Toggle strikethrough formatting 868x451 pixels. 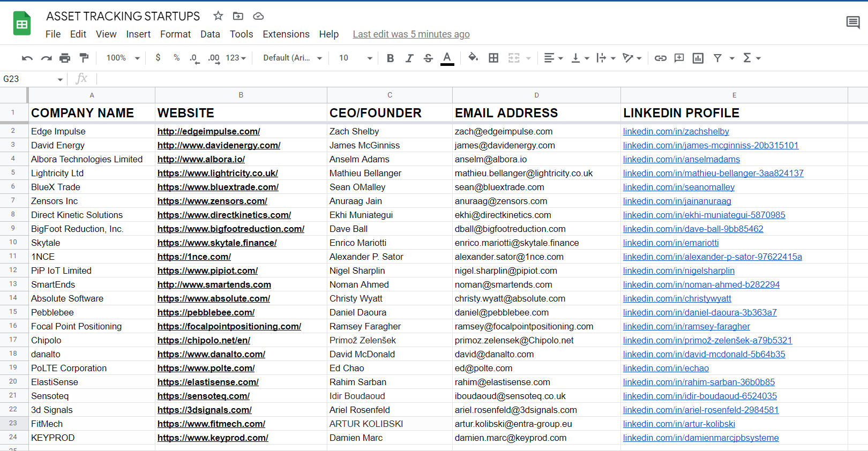pyautogui.click(x=428, y=58)
